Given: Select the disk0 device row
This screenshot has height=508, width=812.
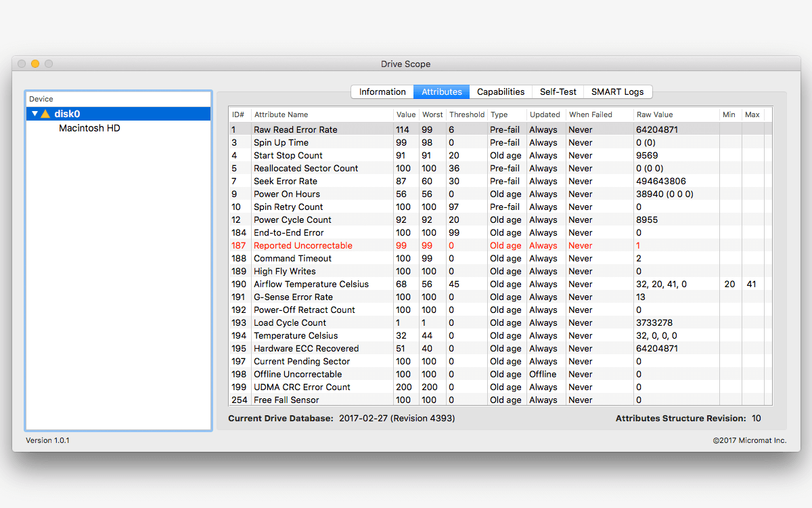Looking at the screenshot, I should point(118,114).
